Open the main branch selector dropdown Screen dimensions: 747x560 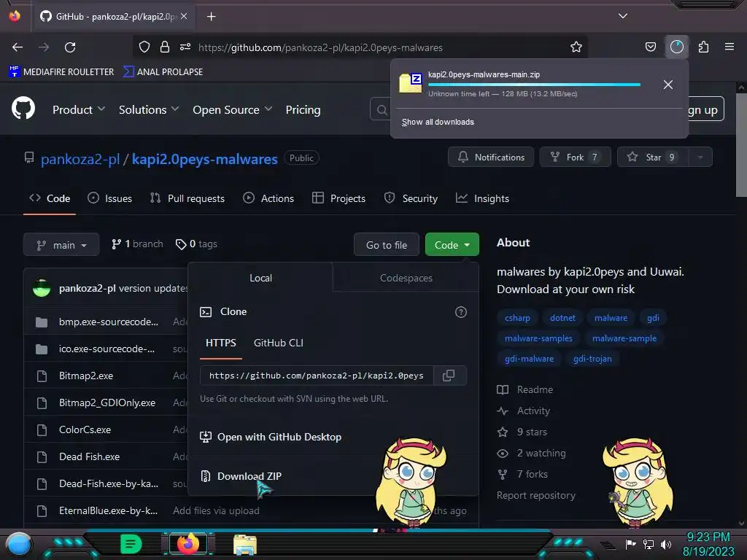point(61,245)
